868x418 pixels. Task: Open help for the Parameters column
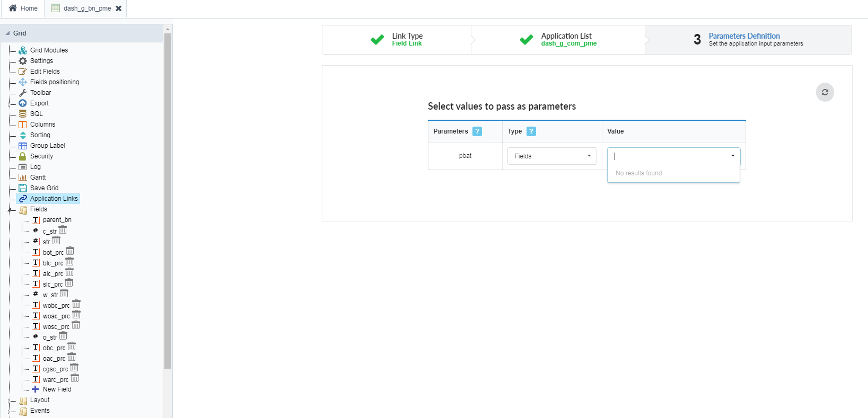tap(477, 131)
